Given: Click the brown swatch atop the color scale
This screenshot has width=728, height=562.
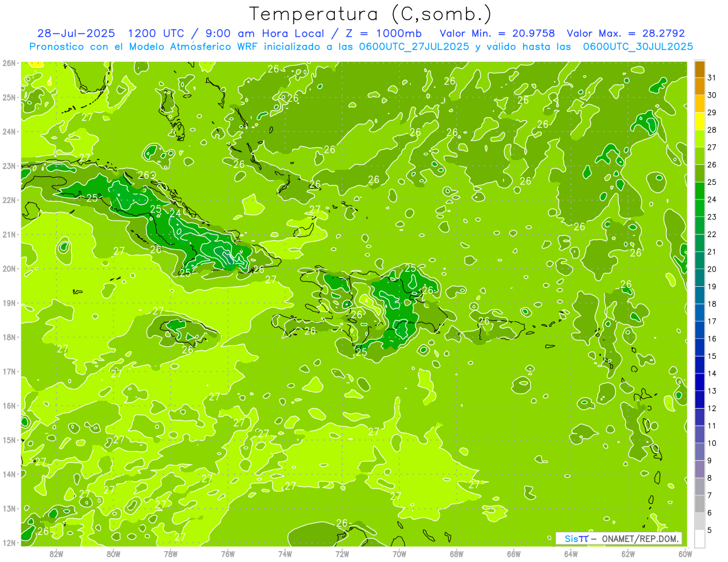Looking at the screenshot, I should (x=699, y=70).
